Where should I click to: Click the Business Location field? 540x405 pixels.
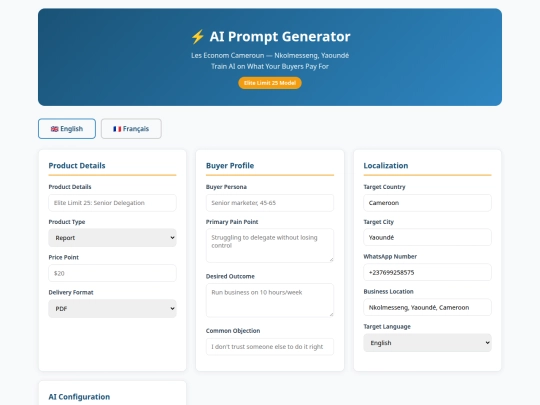point(427,307)
